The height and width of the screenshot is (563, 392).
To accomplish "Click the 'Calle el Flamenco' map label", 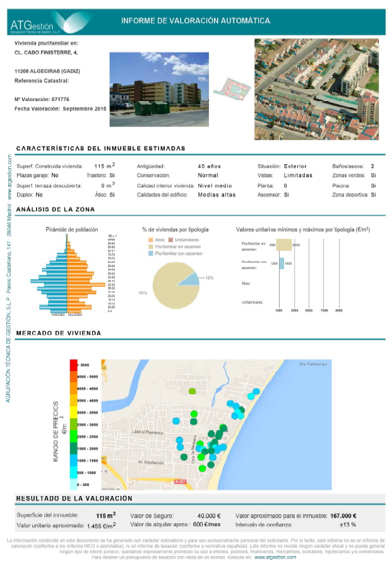I will pyautogui.click(x=147, y=432).
